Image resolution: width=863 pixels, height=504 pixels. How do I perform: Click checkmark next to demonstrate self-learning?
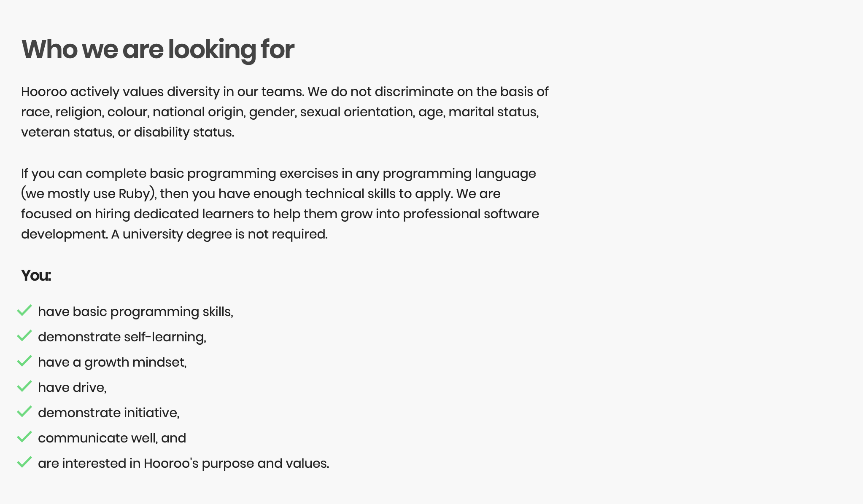24,336
